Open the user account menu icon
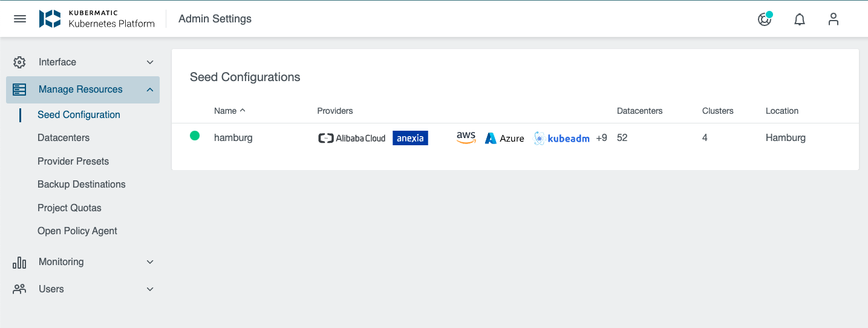Image resolution: width=868 pixels, height=328 pixels. pyautogui.click(x=834, y=19)
